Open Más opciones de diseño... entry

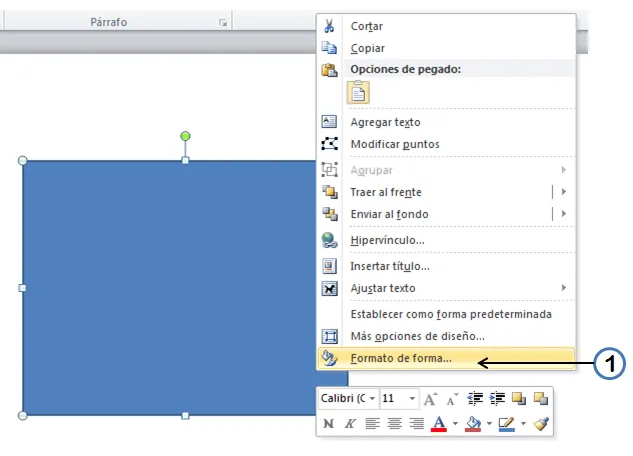point(446,336)
